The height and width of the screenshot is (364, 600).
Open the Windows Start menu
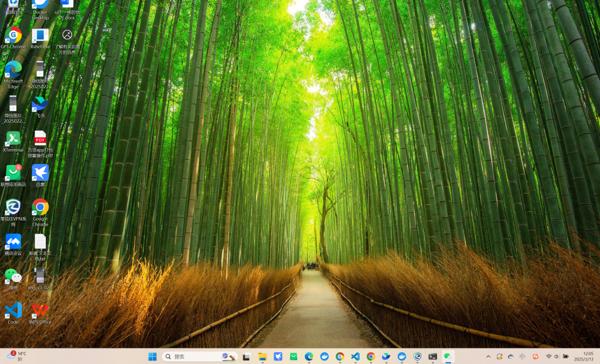click(152, 356)
